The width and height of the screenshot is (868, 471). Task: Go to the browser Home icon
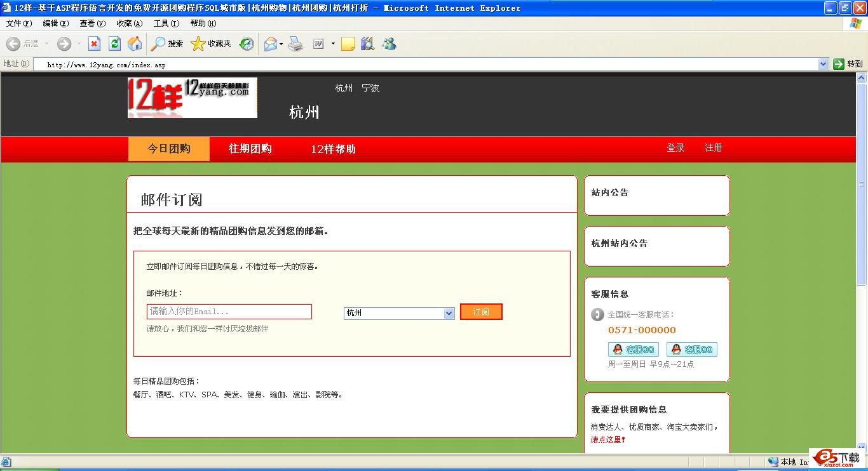135,44
